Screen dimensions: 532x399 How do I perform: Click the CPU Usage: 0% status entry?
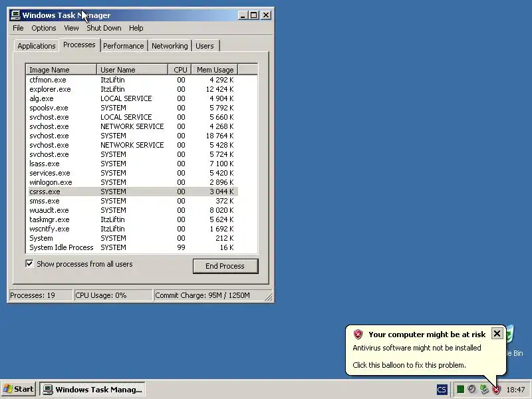[113, 295]
